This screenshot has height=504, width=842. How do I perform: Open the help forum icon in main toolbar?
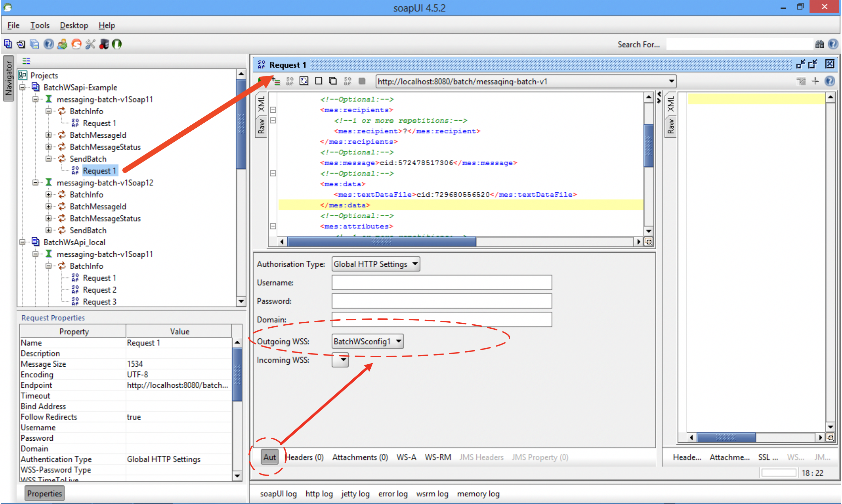click(x=49, y=44)
